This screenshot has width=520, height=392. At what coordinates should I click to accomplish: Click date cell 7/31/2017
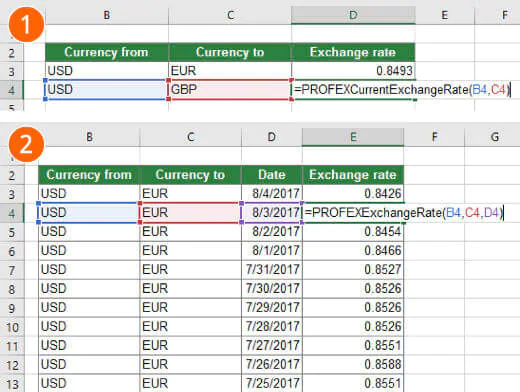(x=272, y=269)
